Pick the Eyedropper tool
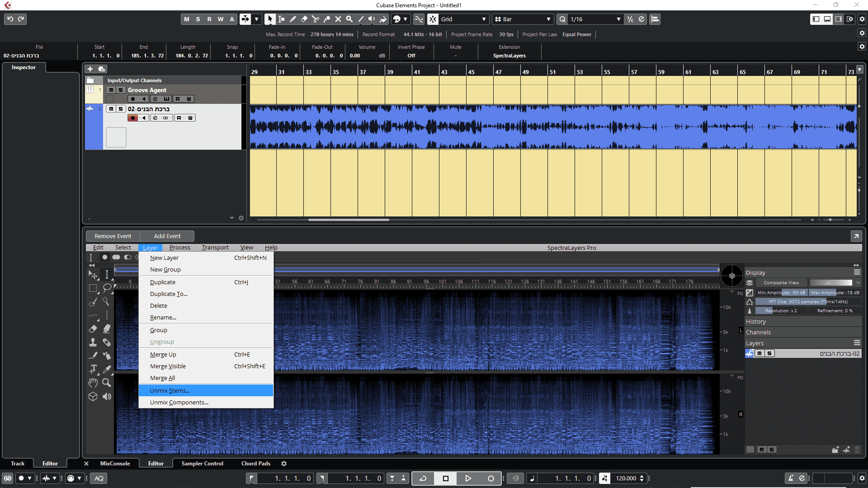The height and width of the screenshot is (488, 868). tap(107, 369)
